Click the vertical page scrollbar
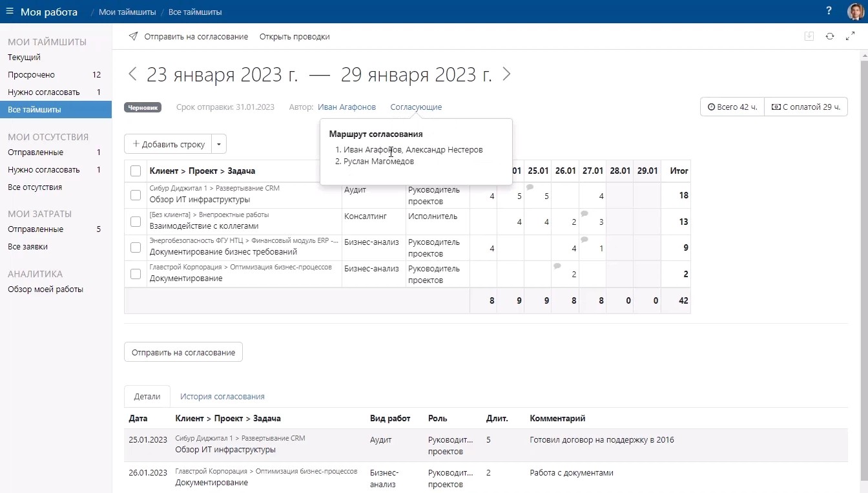The height and width of the screenshot is (493, 868). (x=863, y=258)
